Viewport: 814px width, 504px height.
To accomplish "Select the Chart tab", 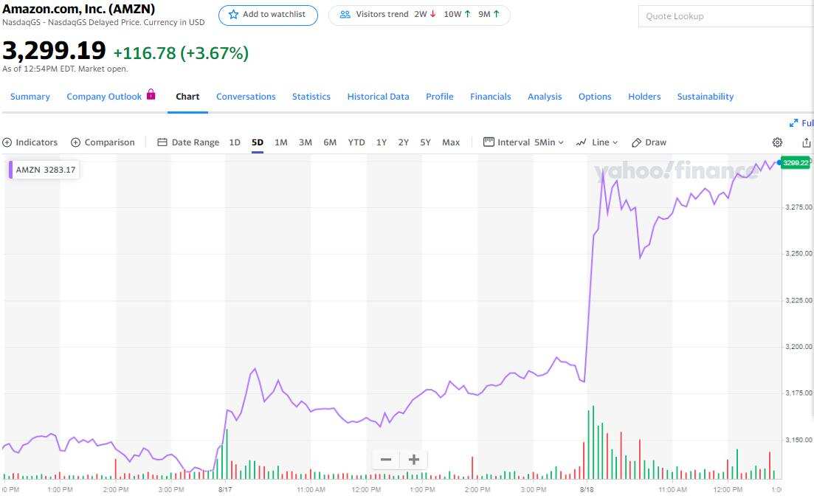I will (187, 97).
